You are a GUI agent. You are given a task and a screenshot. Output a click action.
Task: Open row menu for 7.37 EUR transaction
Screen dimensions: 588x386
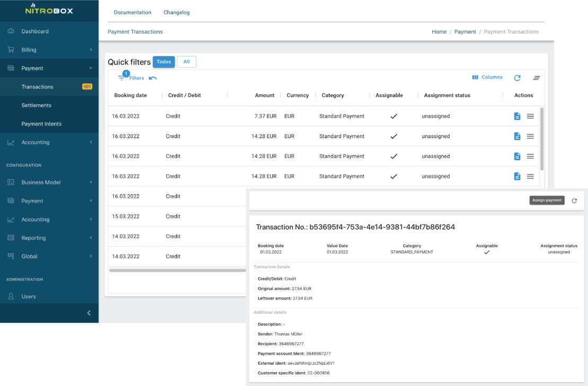530,116
